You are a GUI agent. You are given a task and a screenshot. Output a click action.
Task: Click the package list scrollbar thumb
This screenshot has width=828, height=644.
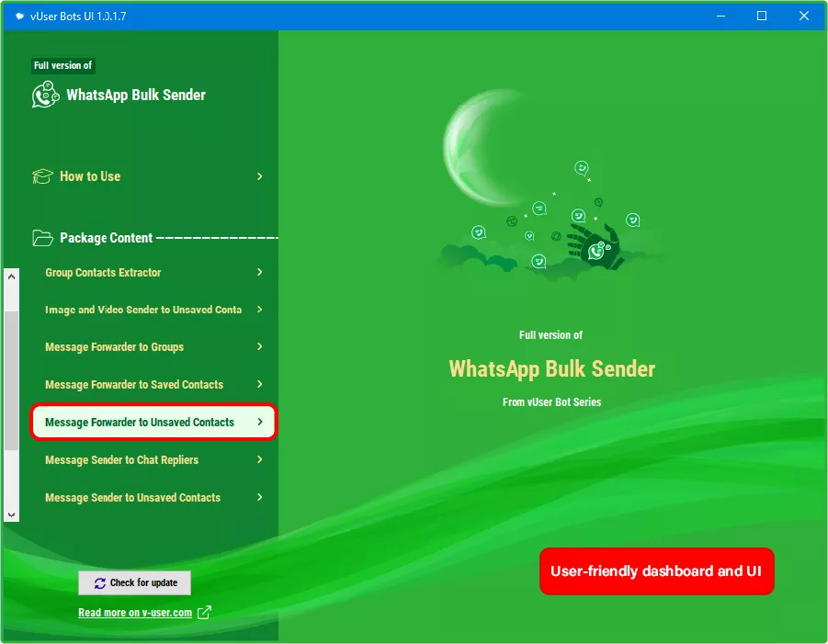pos(12,380)
